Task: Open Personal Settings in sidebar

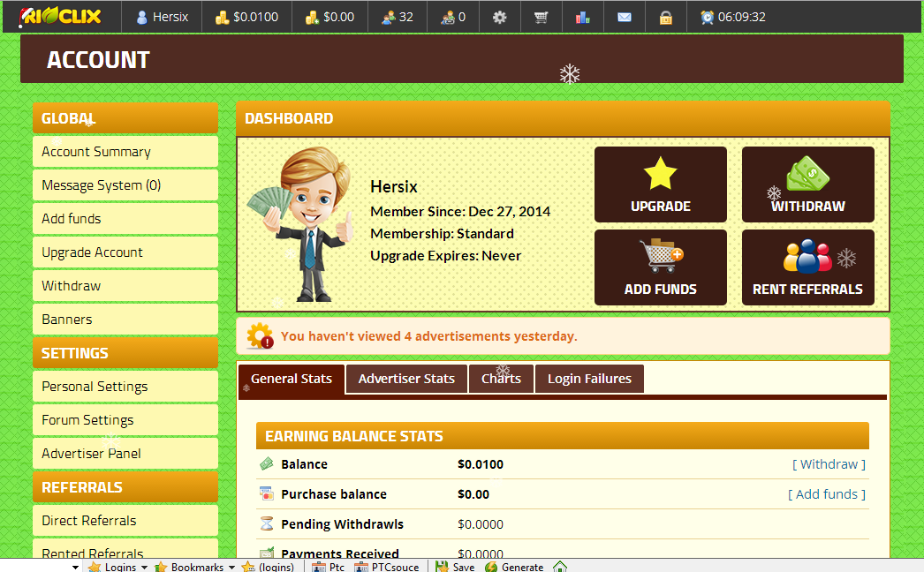Action: (125, 387)
